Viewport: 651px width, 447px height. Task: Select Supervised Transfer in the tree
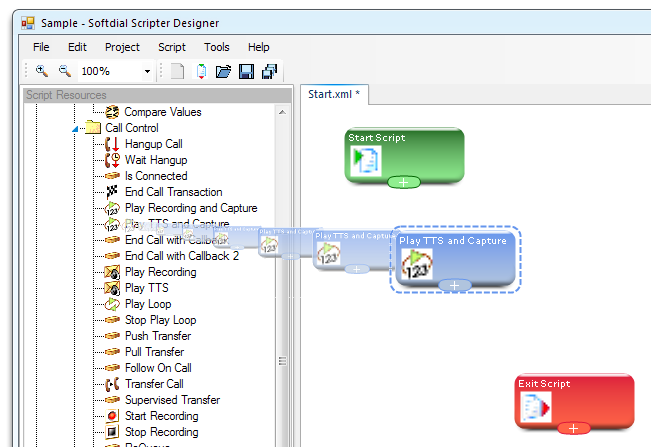pyautogui.click(x=172, y=400)
